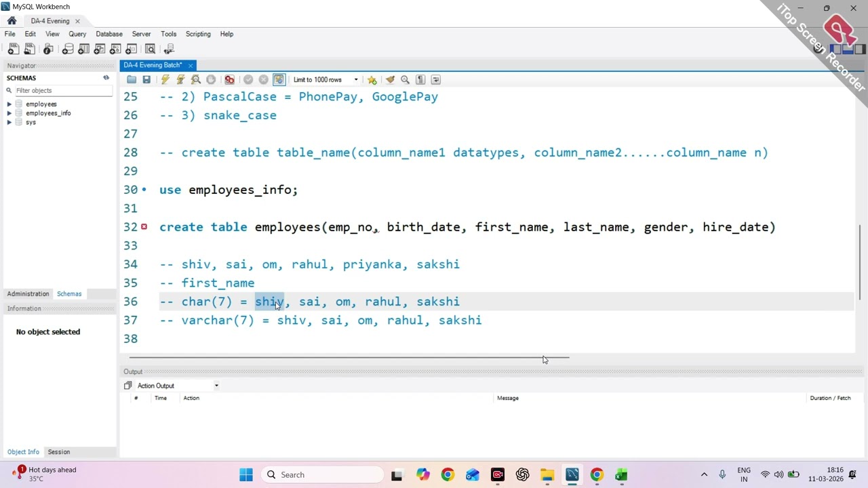This screenshot has height=488, width=868.
Task: Click create new function icon
Action: point(132,49)
